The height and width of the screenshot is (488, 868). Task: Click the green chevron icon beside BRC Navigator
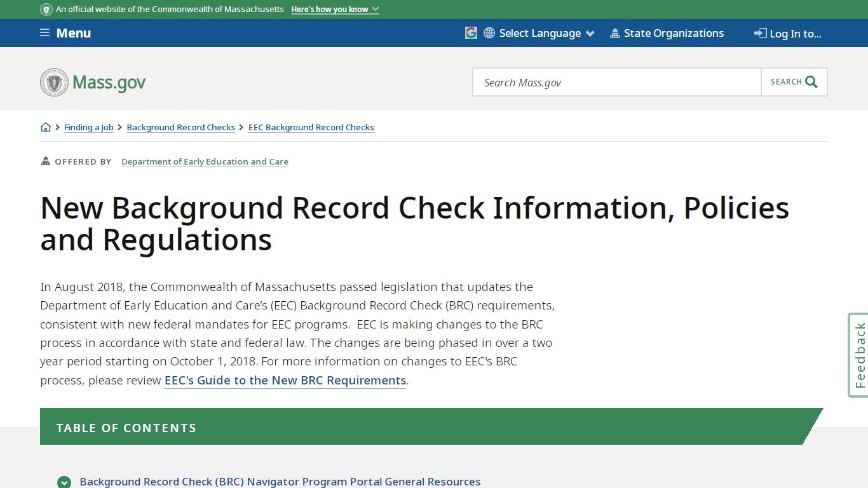pos(64,482)
